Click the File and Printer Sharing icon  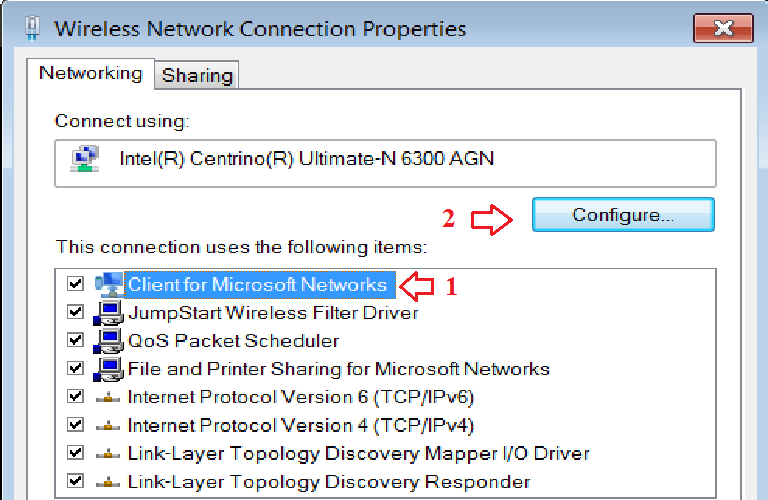[x=109, y=369]
